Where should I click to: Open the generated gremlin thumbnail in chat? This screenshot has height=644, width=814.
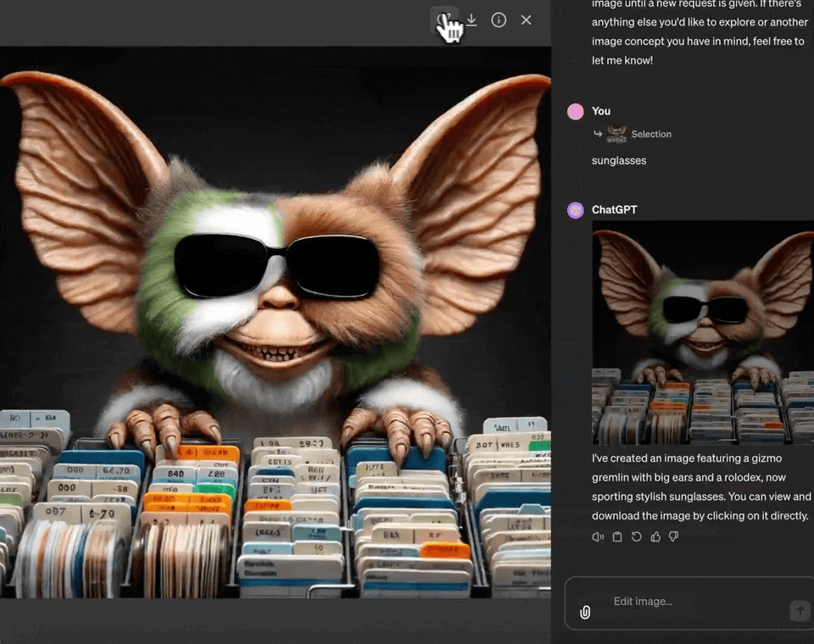(x=703, y=332)
